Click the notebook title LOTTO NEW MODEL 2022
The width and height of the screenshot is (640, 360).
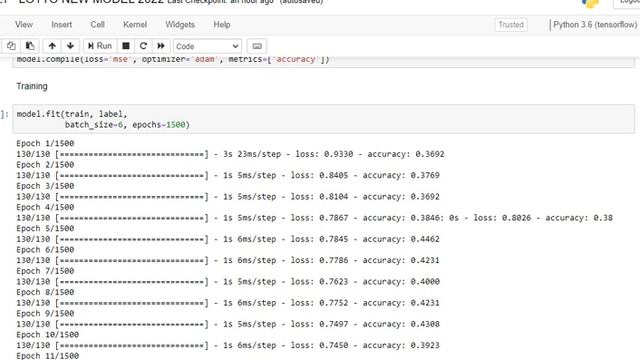tap(91, 1)
